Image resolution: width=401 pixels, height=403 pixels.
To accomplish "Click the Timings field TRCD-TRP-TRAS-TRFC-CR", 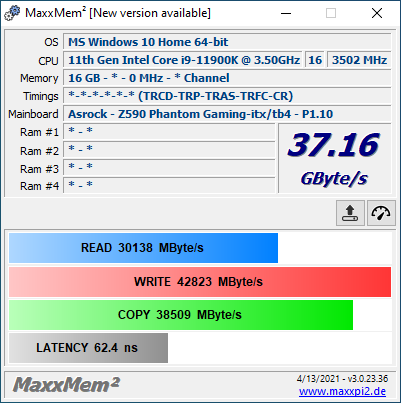I will 227,96.
